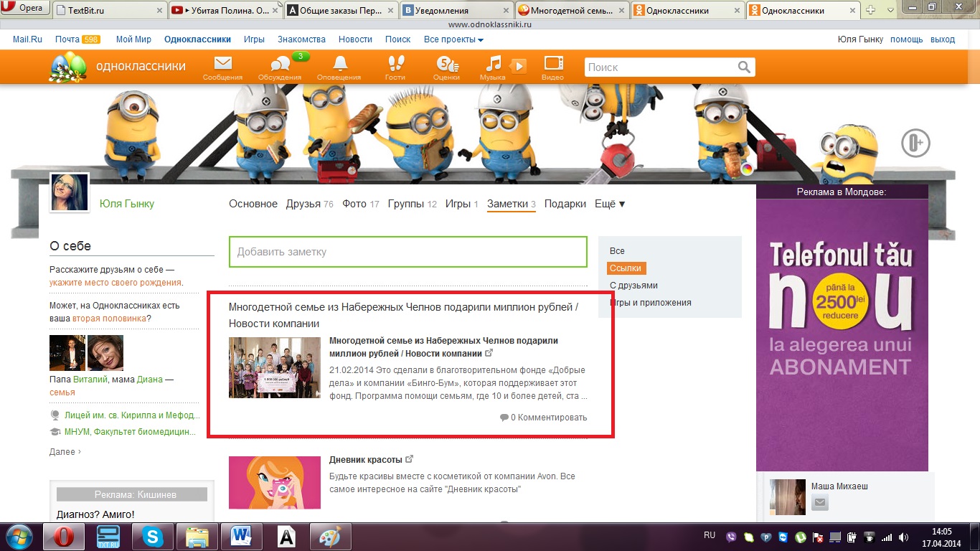The width and height of the screenshot is (980, 551).
Task: Open the Друзья profile tab
Action: [x=309, y=204]
